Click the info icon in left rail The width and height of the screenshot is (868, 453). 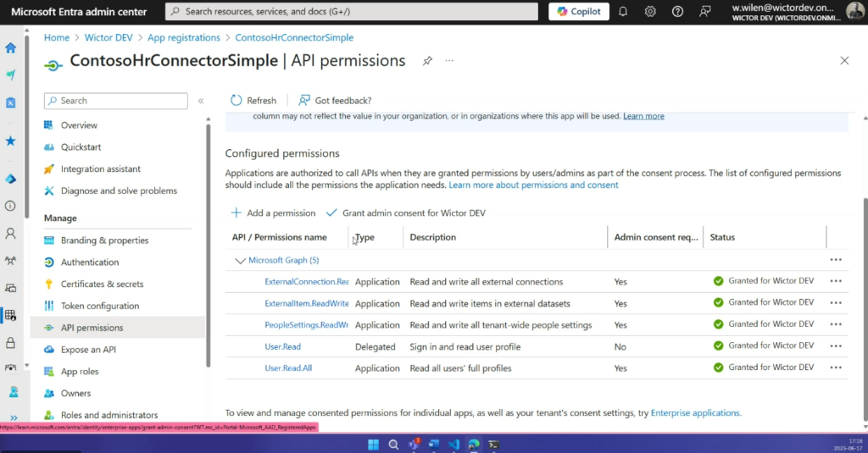click(x=10, y=206)
